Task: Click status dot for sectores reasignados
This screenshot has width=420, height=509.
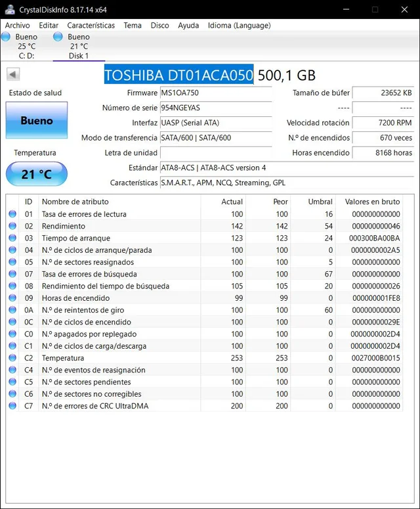Action: (x=12, y=262)
